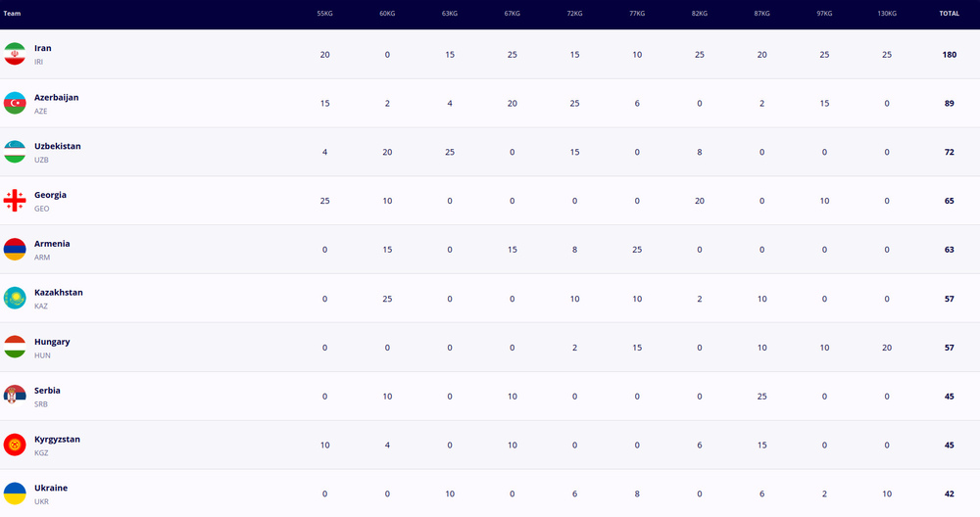The width and height of the screenshot is (980, 517).
Task: Click the Azerbaijan flag icon
Action: [15, 103]
